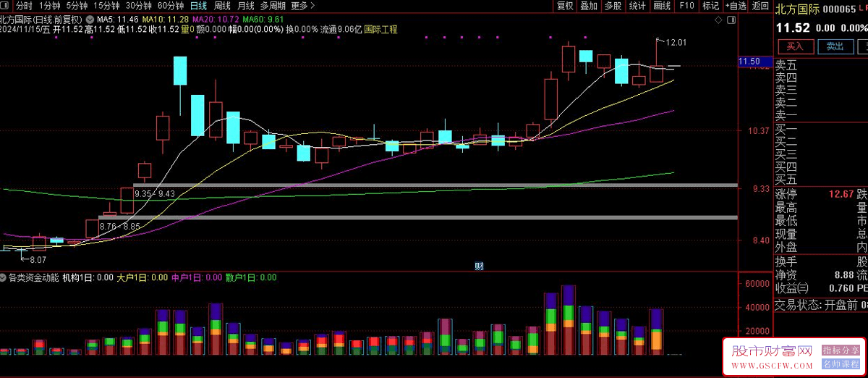Click the 标记 mark button

[x=710, y=6]
